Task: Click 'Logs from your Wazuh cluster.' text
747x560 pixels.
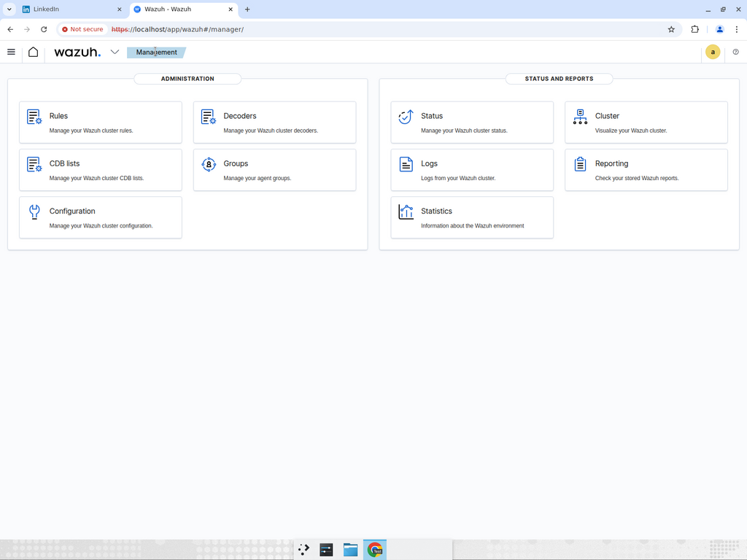Action: point(458,178)
